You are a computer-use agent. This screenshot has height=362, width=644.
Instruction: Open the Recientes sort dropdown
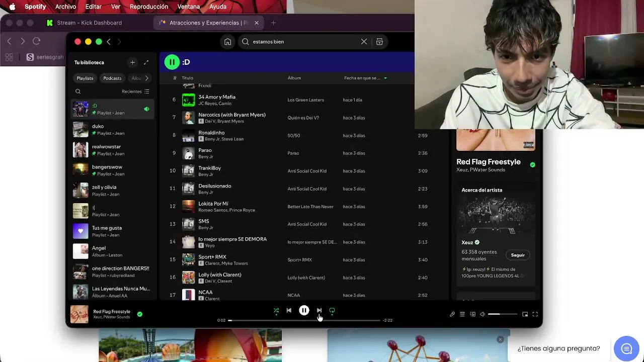[135, 92]
